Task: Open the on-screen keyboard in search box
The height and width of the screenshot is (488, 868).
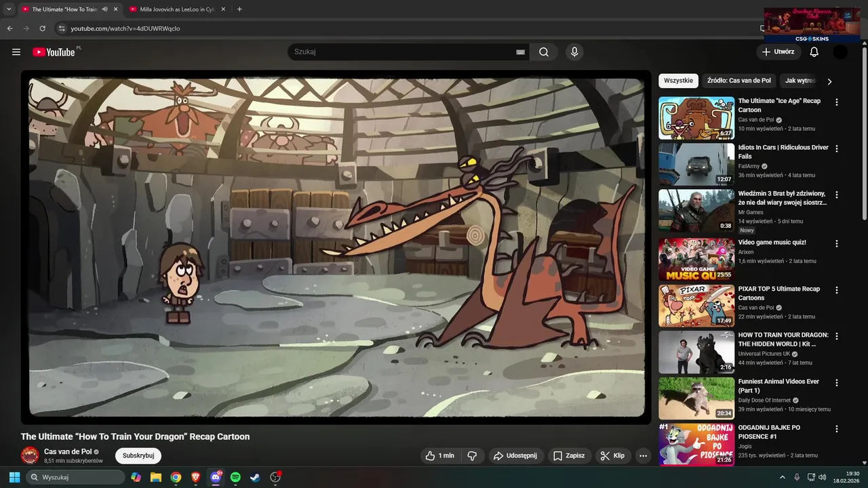Action: pyautogui.click(x=520, y=52)
